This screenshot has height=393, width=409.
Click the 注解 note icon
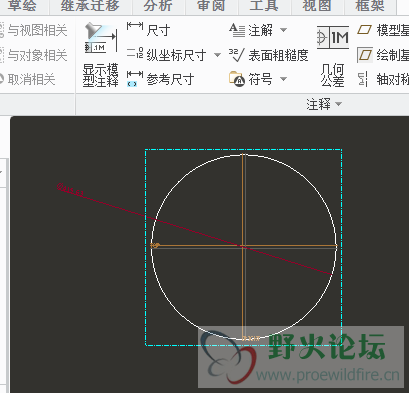pyautogui.click(x=237, y=30)
